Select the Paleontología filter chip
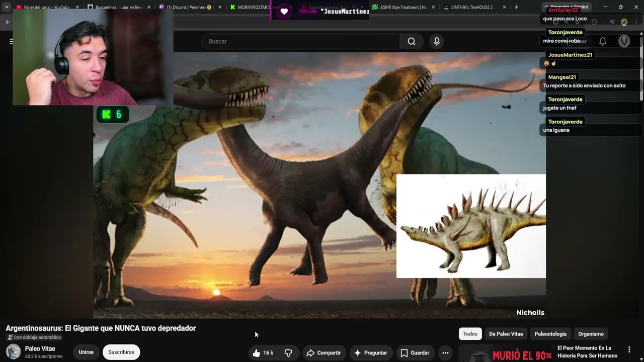 pyautogui.click(x=550, y=334)
